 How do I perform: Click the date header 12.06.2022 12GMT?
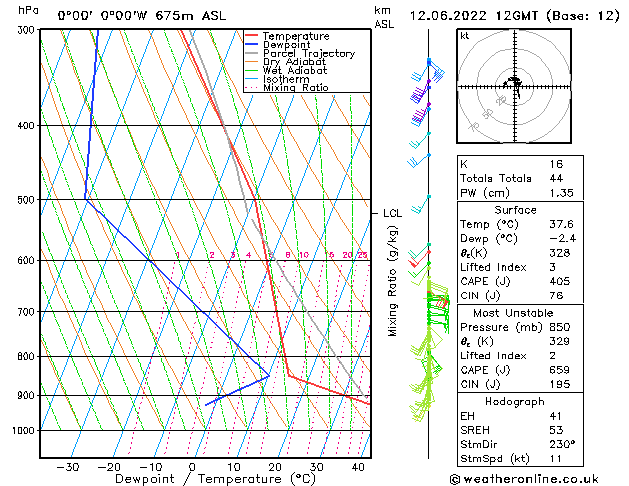[x=514, y=16]
